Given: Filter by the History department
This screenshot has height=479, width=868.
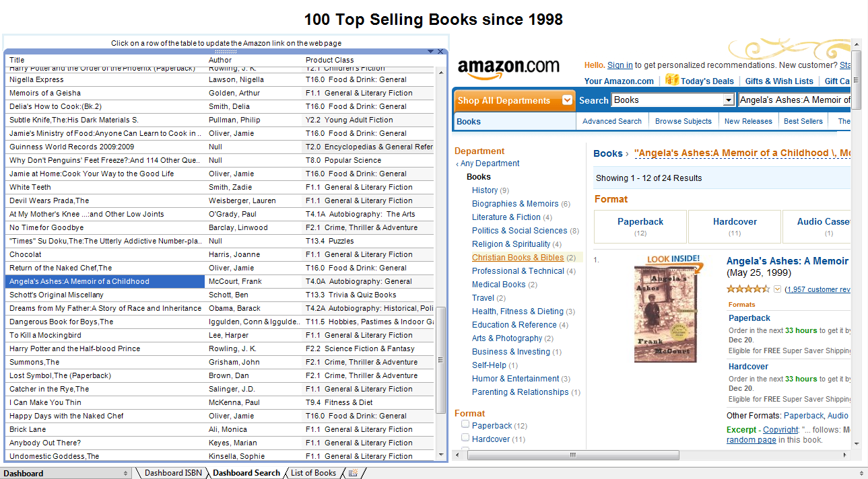Looking at the screenshot, I should click(485, 190).
